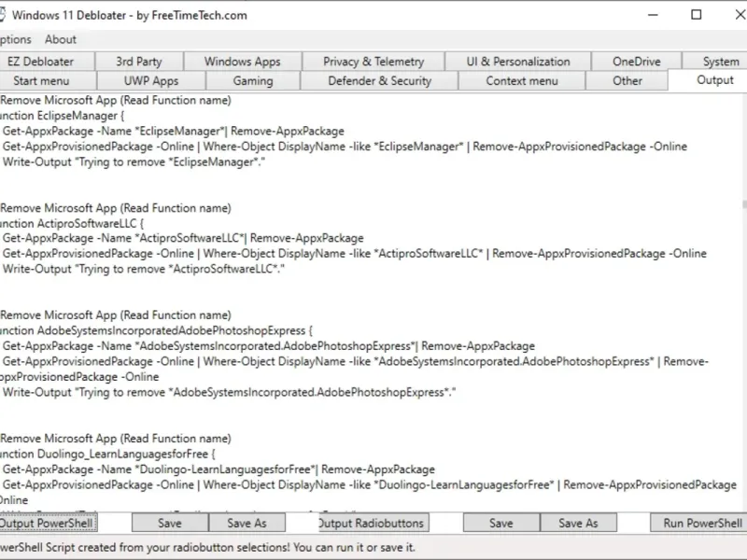The image size is (747, 560).
Task: Click 'Write-Output Trying to remove *AdobeSystemsIncorporated' line
Action: pos(229,392)
